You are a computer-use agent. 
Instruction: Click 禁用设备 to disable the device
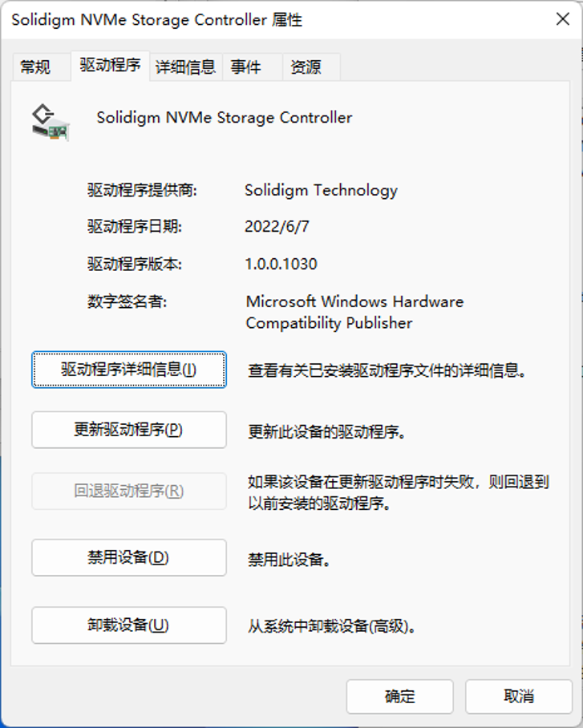tap(129, 557)
